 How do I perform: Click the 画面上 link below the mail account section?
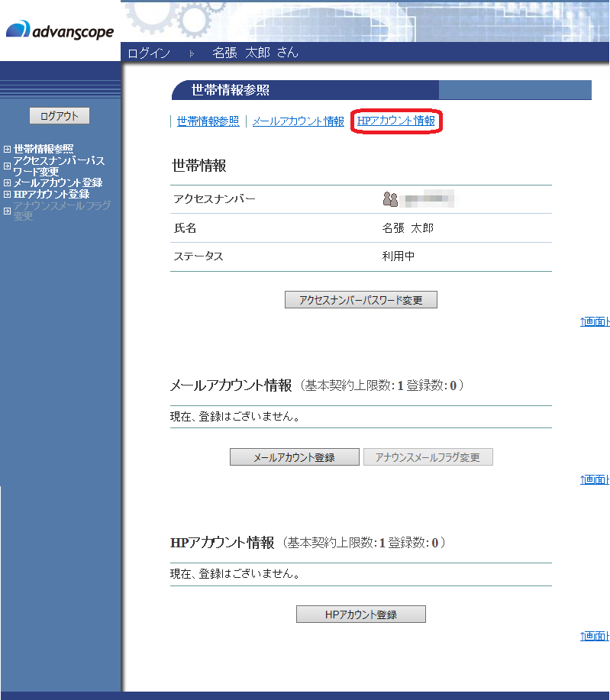[595, 479]
